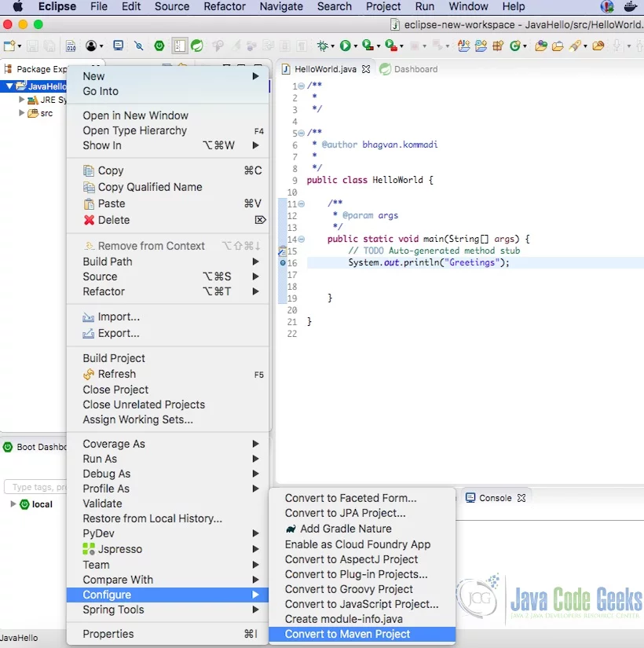Click the Gradle elephant icon
644x648 pixels.
pos(291,529)
